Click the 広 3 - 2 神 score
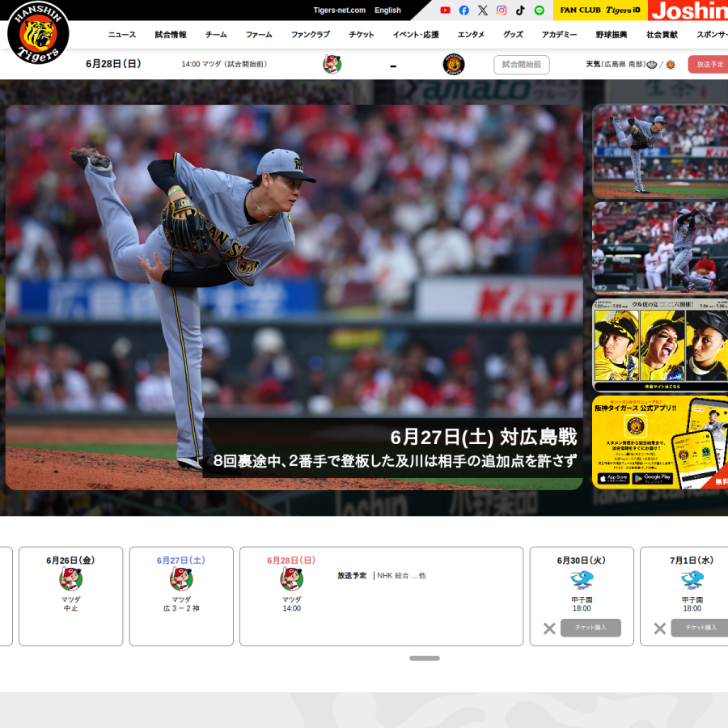The height and width of the screenshot is (728, 728). point(181,608)
